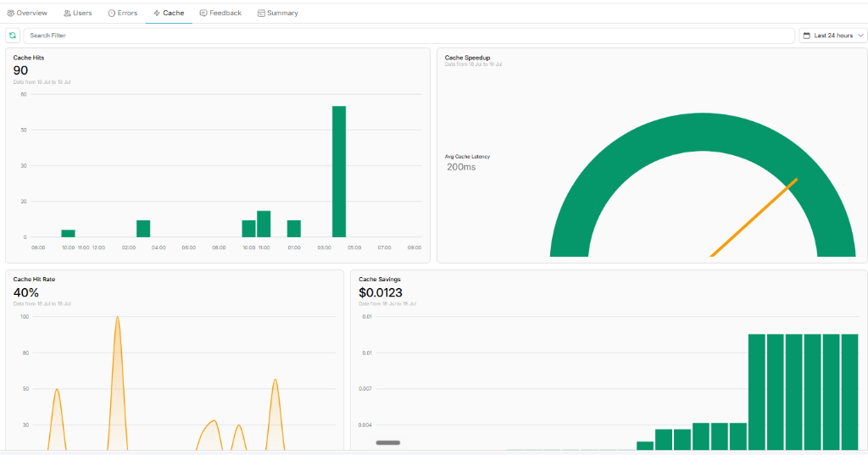The width and height of the screenshot is (868, 455).
Task: Click the chevron arrow of the time range selector
Action: pyautogui.click(x=860, y=36)
